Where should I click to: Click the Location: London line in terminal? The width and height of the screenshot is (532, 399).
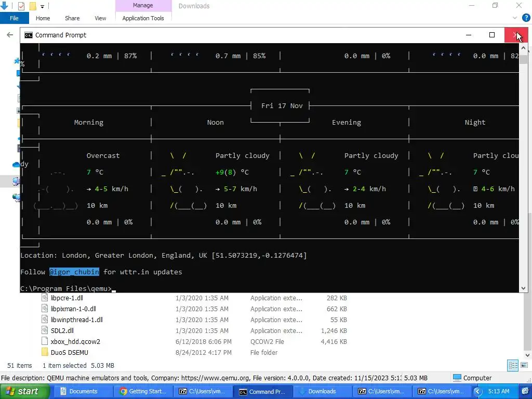click(164, 255)
